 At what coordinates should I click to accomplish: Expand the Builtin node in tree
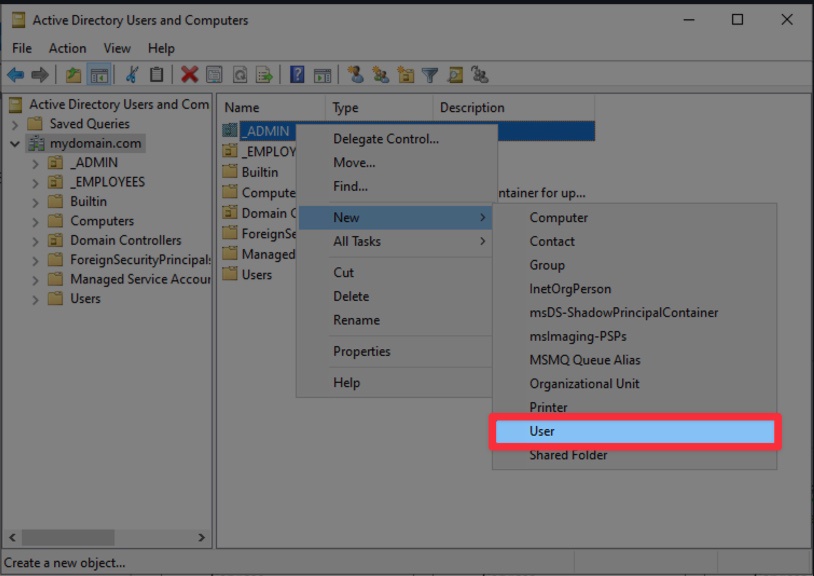click(35, 202)
